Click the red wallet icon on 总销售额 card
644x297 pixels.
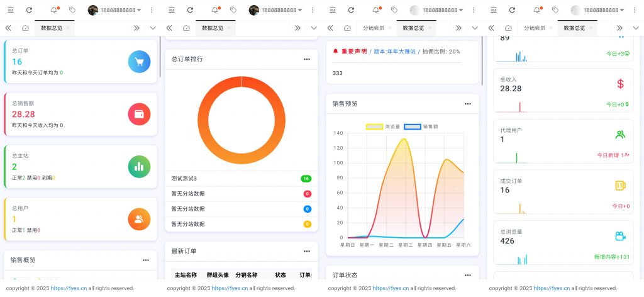[x=139, y=114]
